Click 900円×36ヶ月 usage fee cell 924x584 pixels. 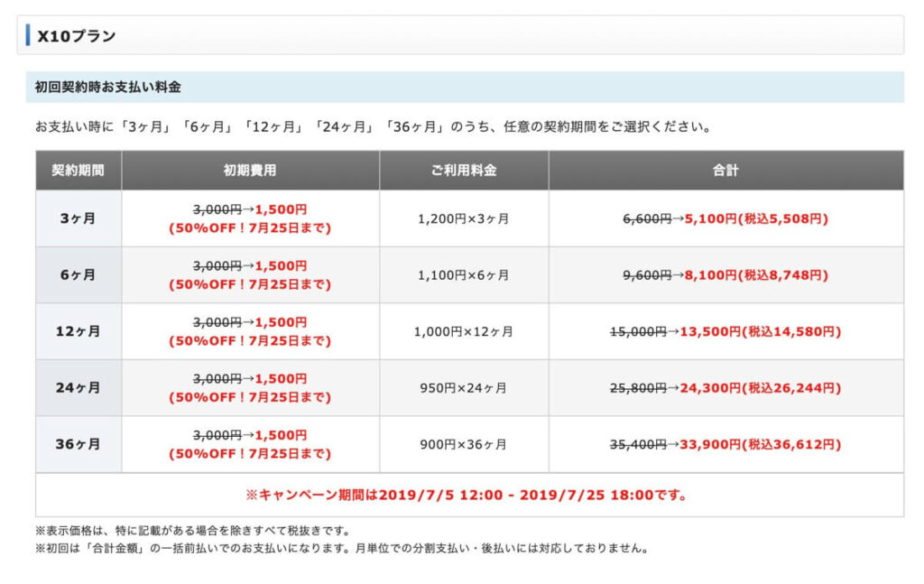[x=464, y=444]
